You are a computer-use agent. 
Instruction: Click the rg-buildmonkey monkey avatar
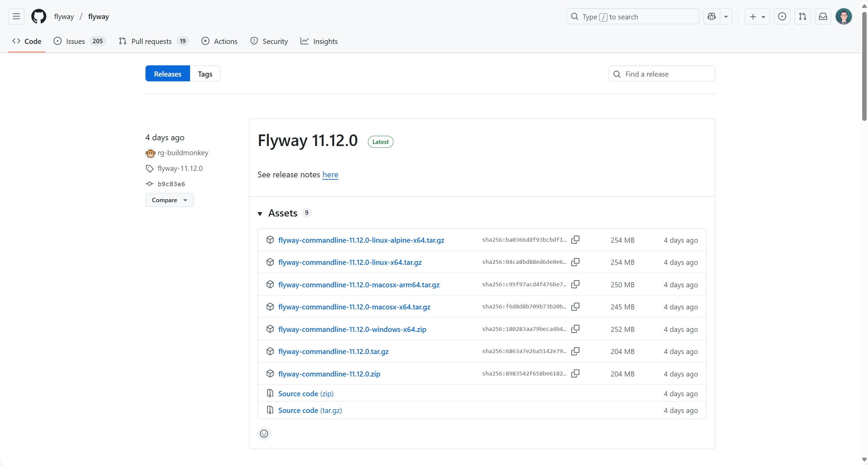[x=150, y=153]
